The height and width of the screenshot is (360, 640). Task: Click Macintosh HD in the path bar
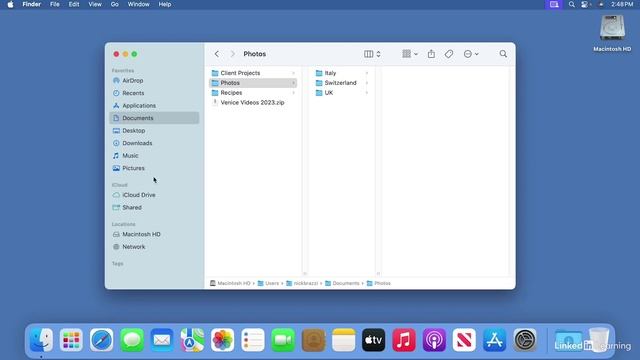point(230,283)
